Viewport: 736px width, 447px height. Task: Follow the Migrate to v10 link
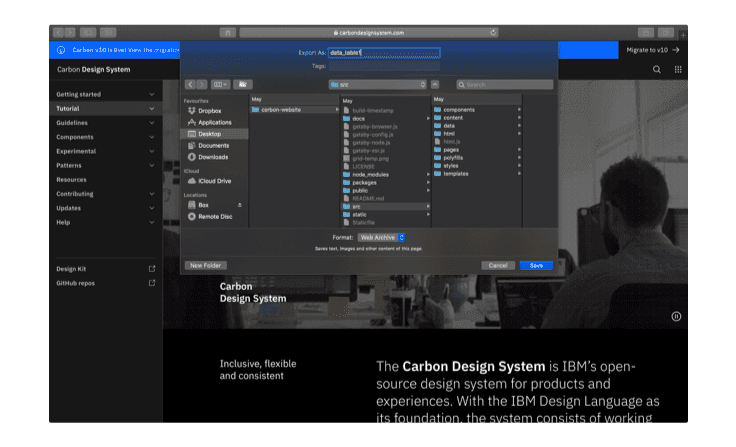pyautogui.click(x=652, y=49)
